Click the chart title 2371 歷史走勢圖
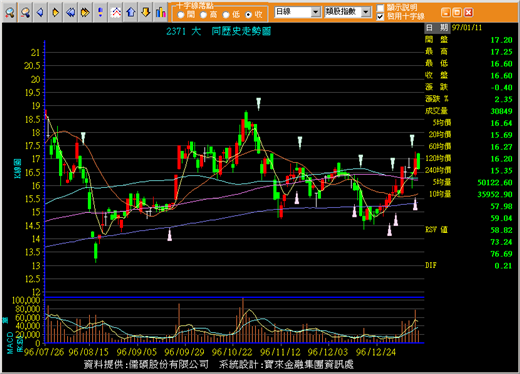The width and height of the screenshot is (520, 374). [x=219, y=31]
